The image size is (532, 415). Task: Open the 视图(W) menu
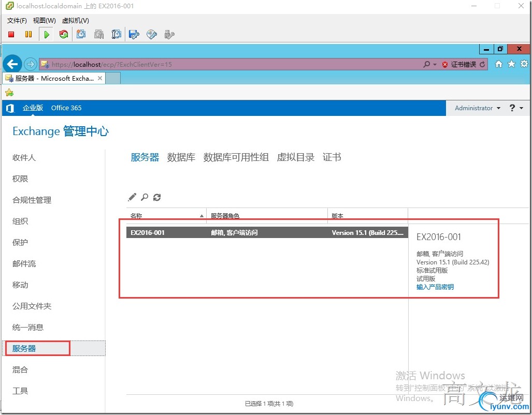(44, 21)
